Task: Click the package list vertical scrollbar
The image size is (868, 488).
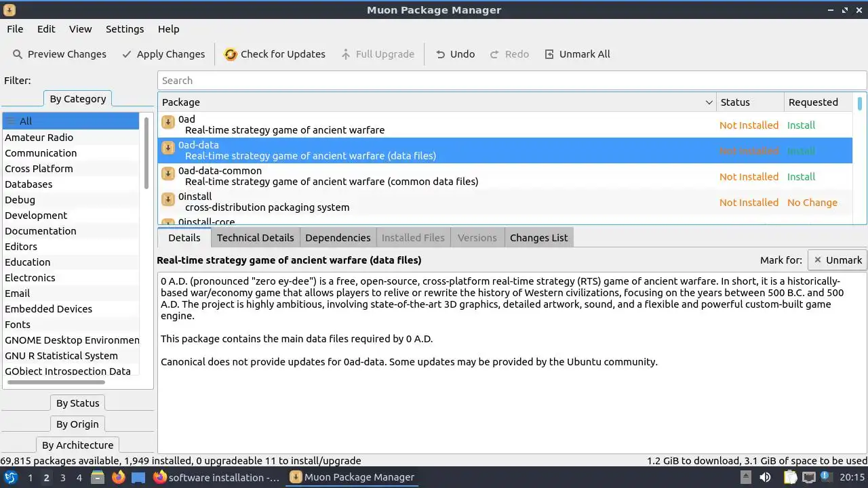Action: (x=860, y=104)
